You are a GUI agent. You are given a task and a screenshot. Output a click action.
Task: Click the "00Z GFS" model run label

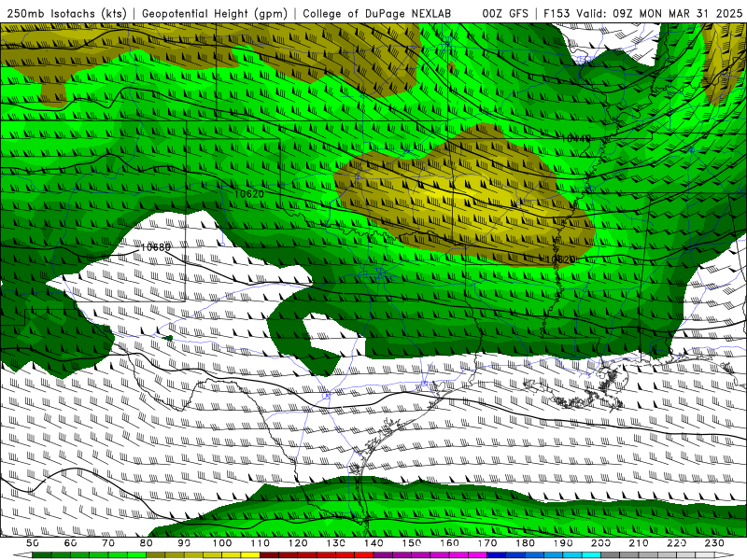click(x=505, y=14)
